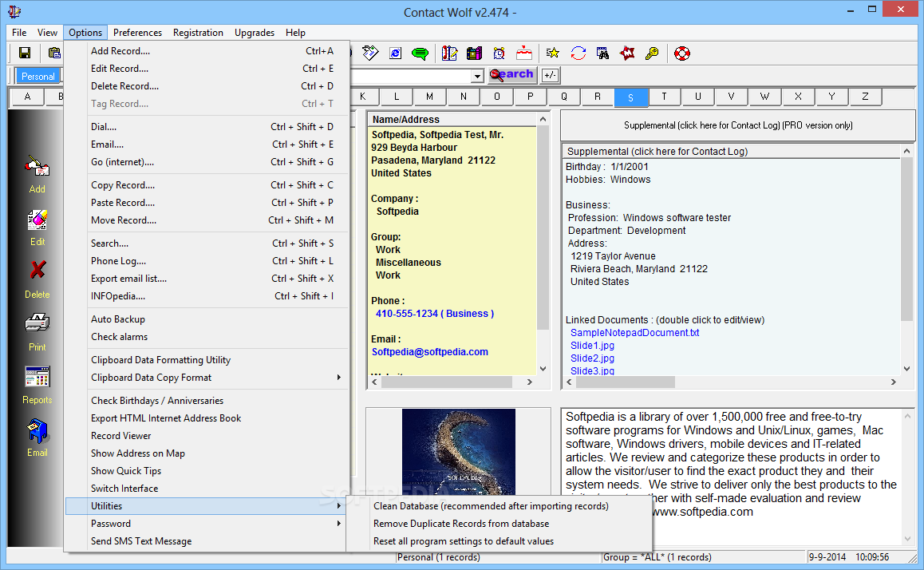Click the yellow star toolbar icon
Image resolution: width=924 pixels, height=570 pixels.
click(553, 53)
